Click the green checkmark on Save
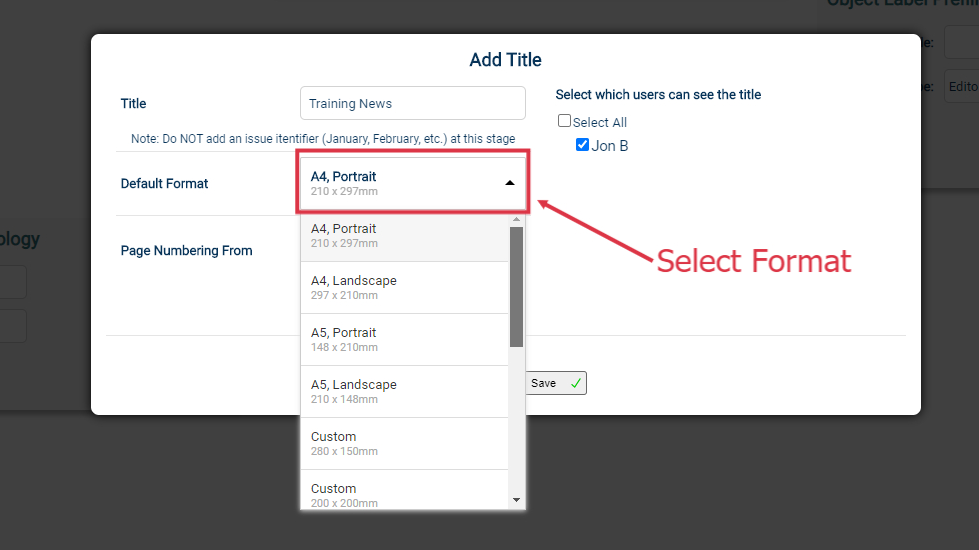Viewport: 979px width, 550px height. point(576,383)
